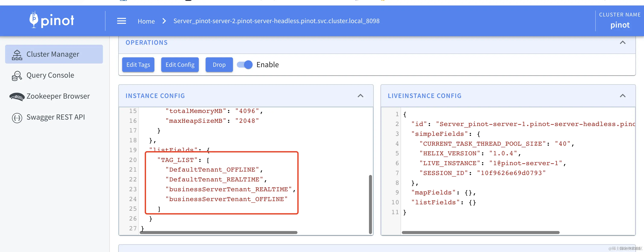Screen dimensions: 644x252
Task: Collapse the Instance Config panel
Action: [360, 96]
